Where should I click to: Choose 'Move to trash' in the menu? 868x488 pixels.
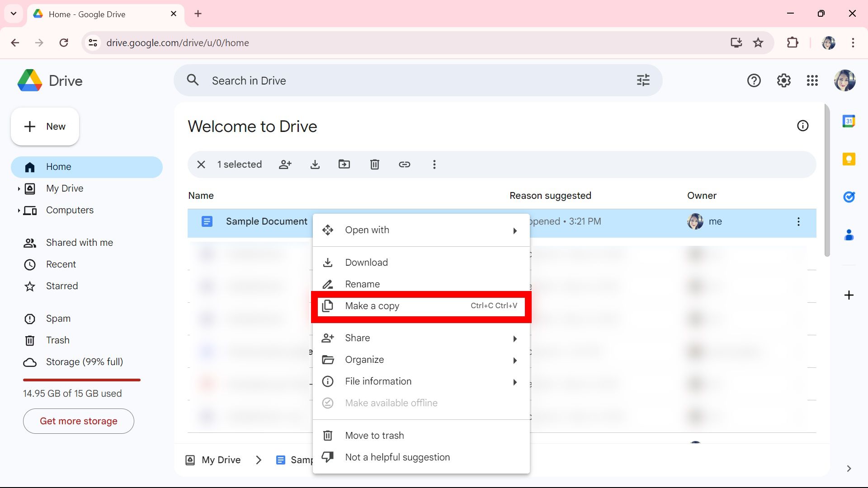pyautogui.click(x=374, y=435)
